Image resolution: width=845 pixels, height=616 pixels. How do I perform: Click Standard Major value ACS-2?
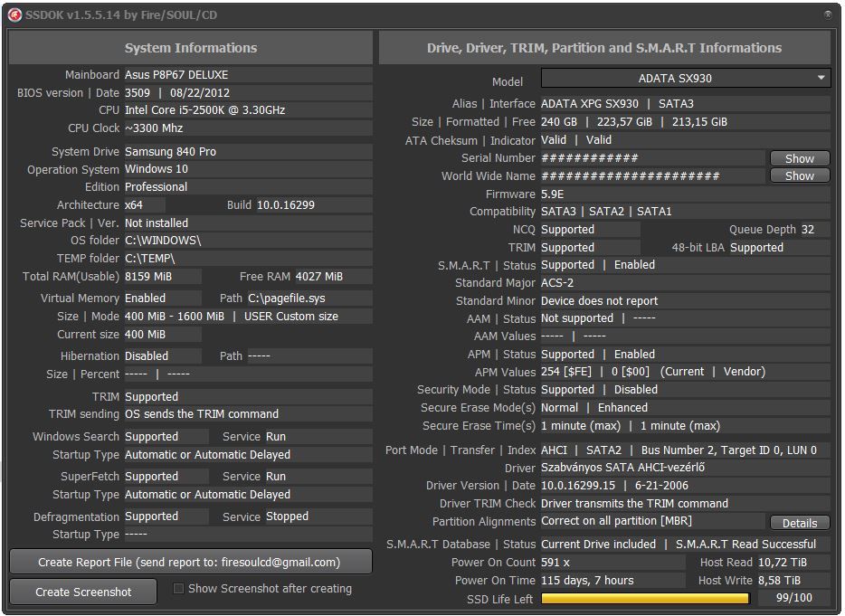click(557, 283)
